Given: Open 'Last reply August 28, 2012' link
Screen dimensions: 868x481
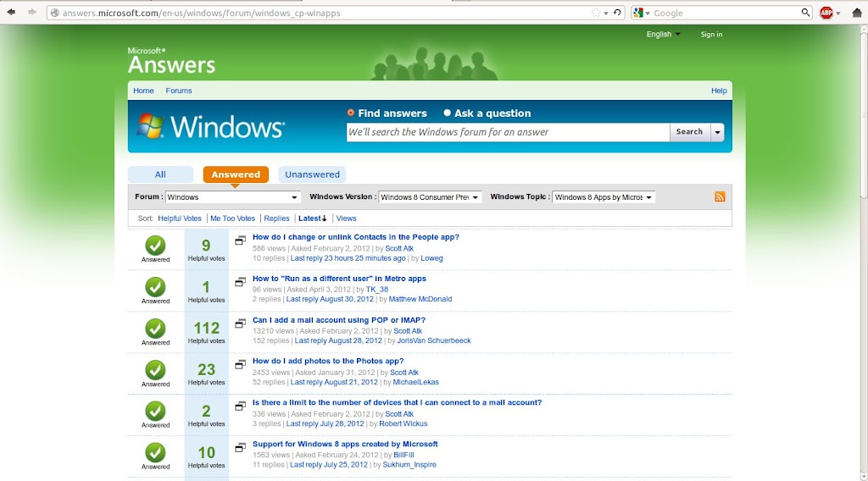Looking at the screenshot, I should pos(338,340).
